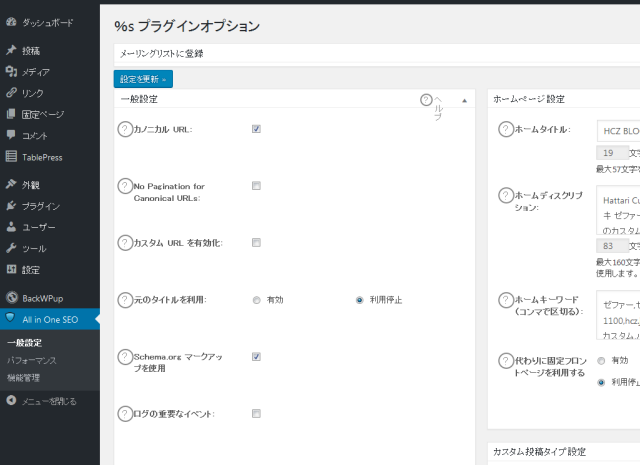Image resolution: width=640 pixels, height=465 pixels.
Task: Click the ヘルプ question icon in 一般設定 header
Action: pos(426,100)
